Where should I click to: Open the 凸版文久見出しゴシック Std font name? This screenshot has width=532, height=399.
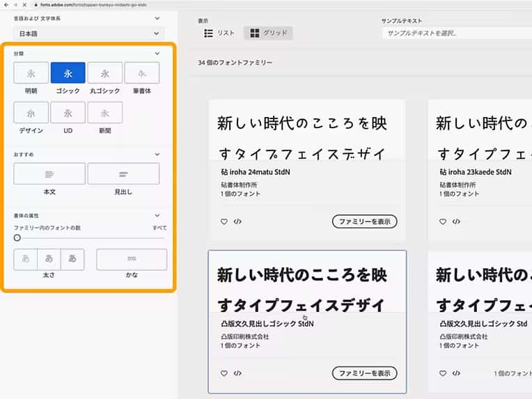pyautogui.click(x=483, y=324)
